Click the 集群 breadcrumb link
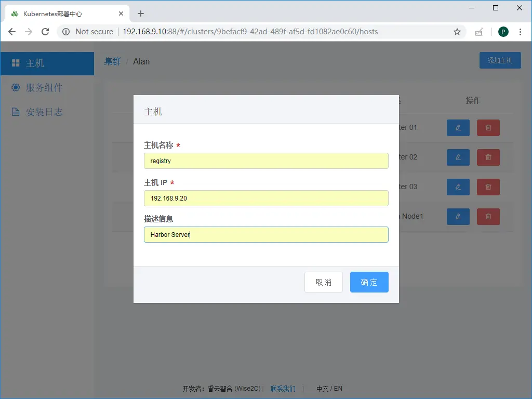 pos(112,61)
